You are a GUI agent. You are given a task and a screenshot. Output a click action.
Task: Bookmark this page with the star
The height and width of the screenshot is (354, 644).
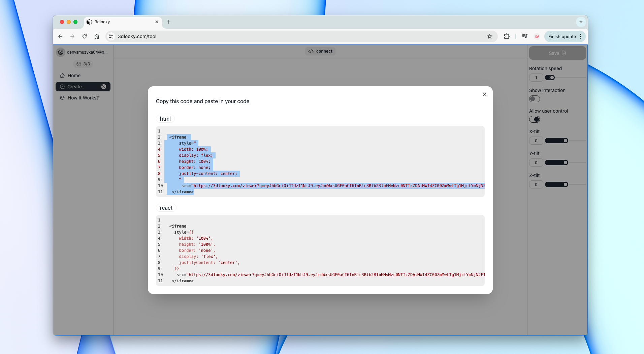point(490,36)
